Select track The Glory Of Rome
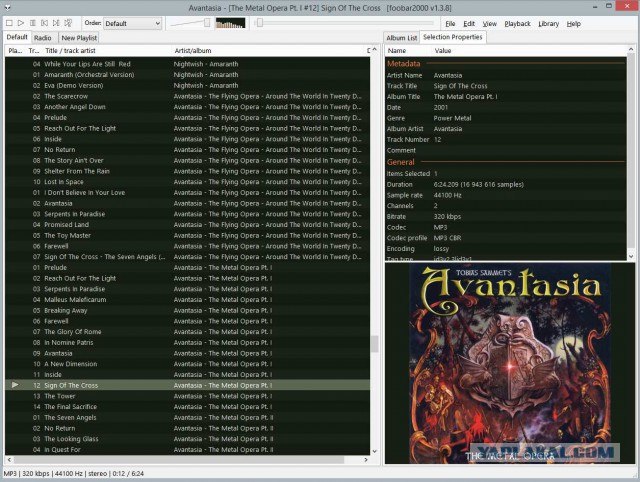The width and height of the screenshot is (640, 482). pyautogui.click(x=187, y=332)
